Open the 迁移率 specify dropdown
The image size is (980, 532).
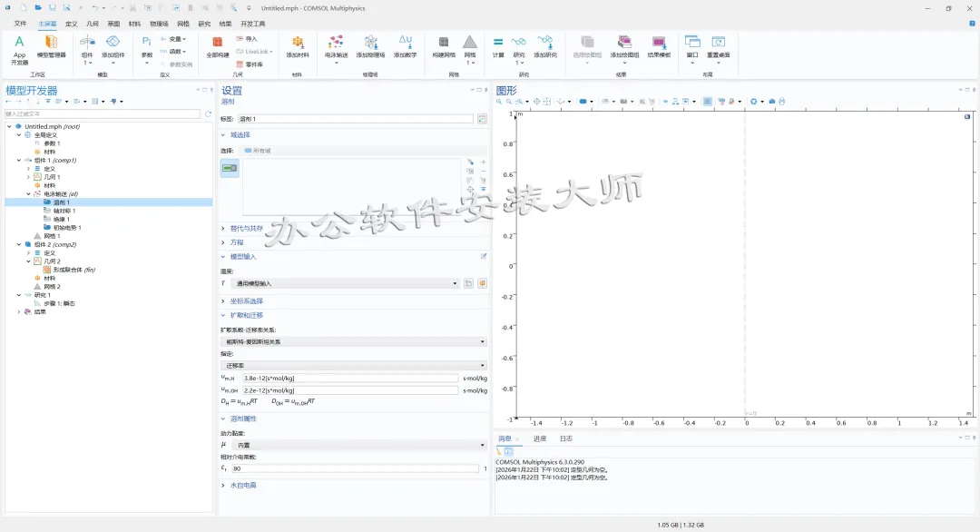(354, 365)
